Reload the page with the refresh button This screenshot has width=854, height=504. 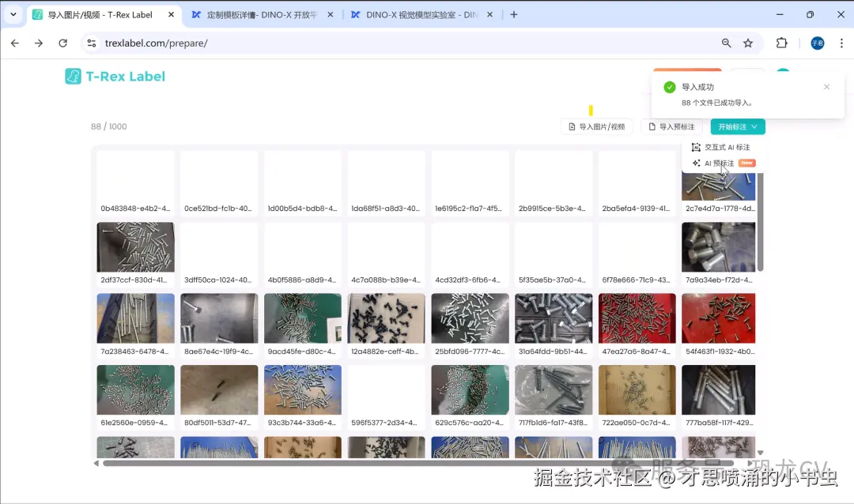tap(63, 43)
